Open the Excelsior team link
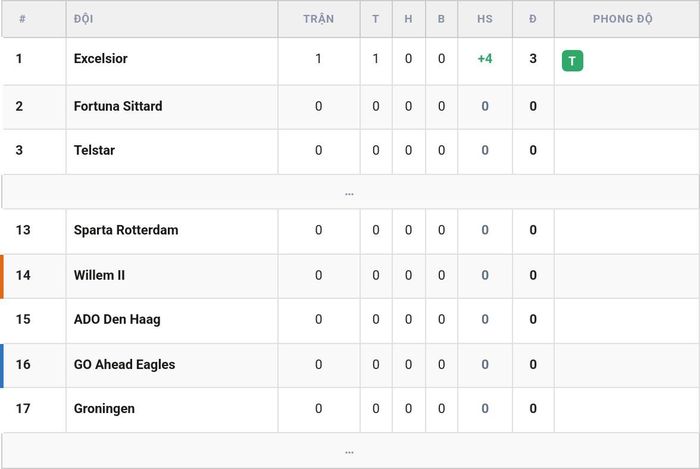 point(100,58)
